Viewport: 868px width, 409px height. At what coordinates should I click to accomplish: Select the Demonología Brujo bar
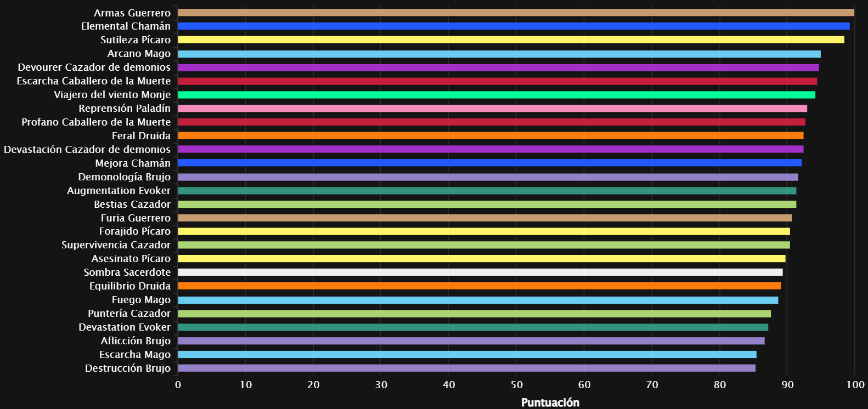click(488, 177)
